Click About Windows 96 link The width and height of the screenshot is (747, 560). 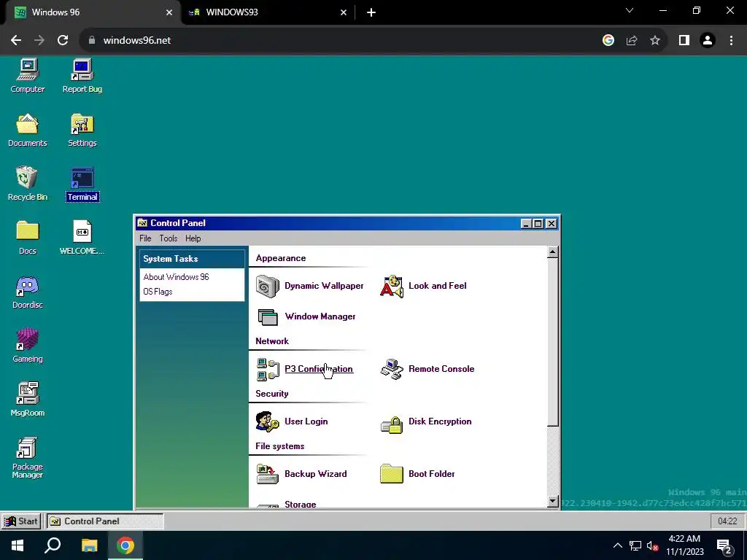tap(176, 276)
